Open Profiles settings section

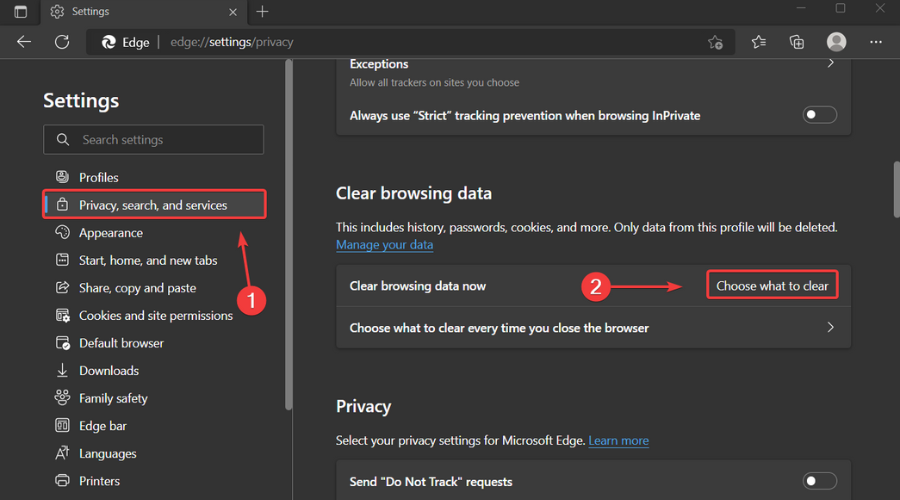coord(99,177)
